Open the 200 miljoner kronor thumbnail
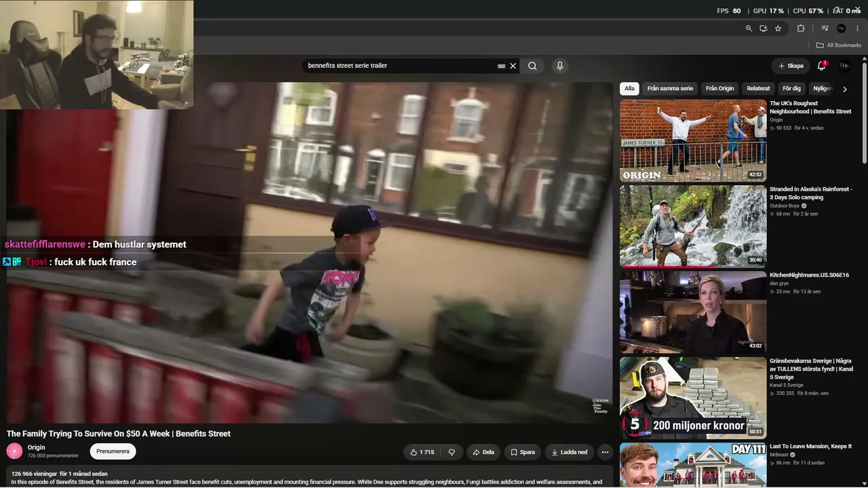Image resolution: width=868 pixels, height=488 pixels. click(x=693, y=398)
